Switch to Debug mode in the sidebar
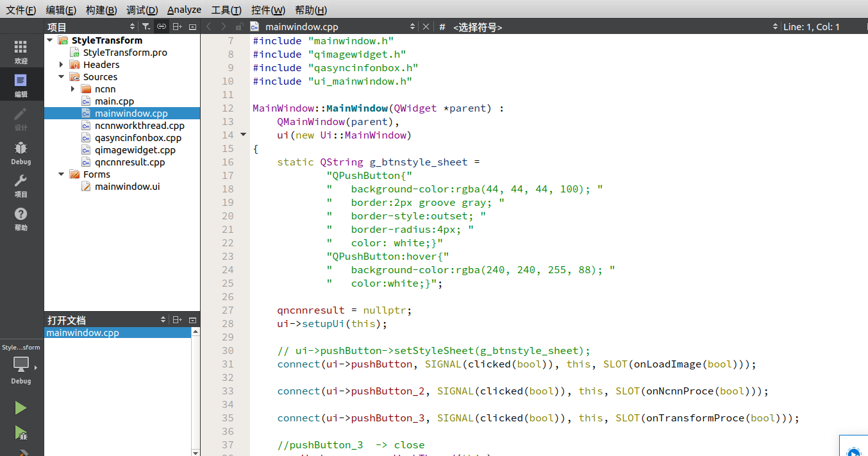This screenshot has width=868, height=456. (21, 153)
